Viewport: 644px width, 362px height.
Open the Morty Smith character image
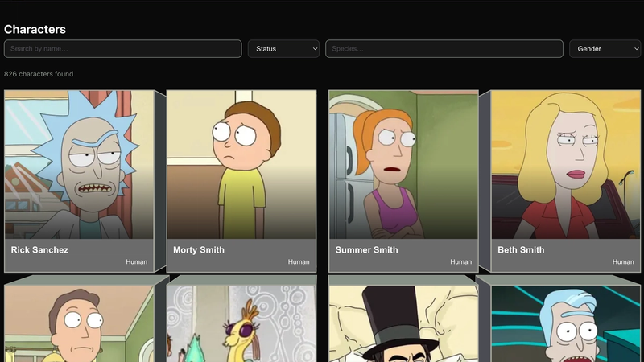pyautogui.click(x=241, y=165)
